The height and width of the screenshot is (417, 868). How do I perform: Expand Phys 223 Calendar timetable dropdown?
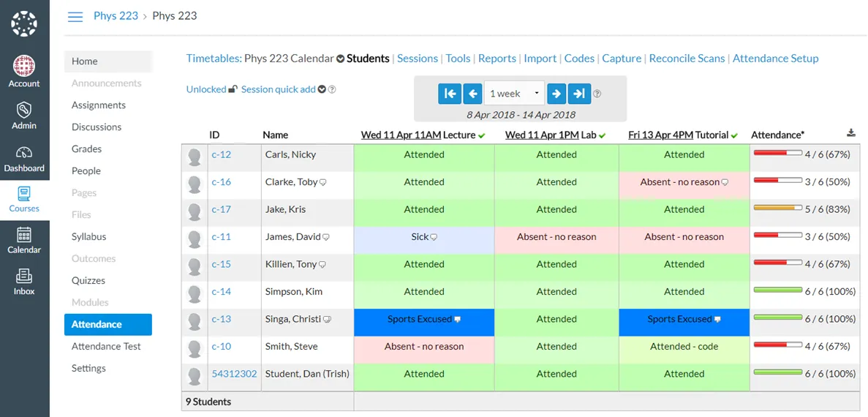(x=341, y=59)
